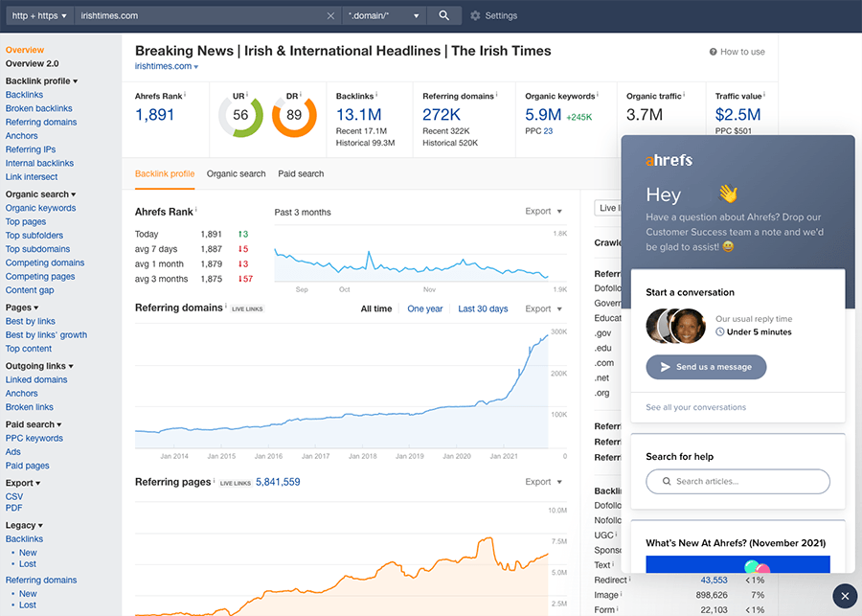Open the http + https protocol dropdown

(x=39, y=15)
